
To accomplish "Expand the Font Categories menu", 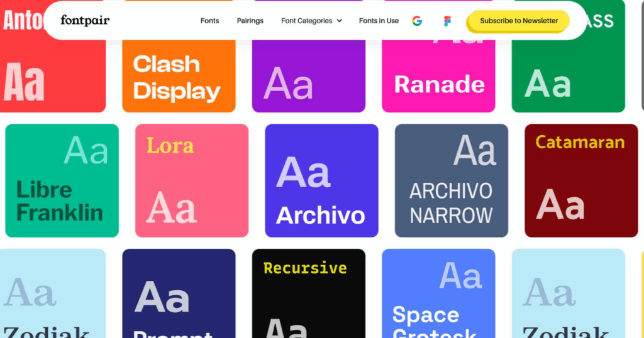I will click(311, 21).
